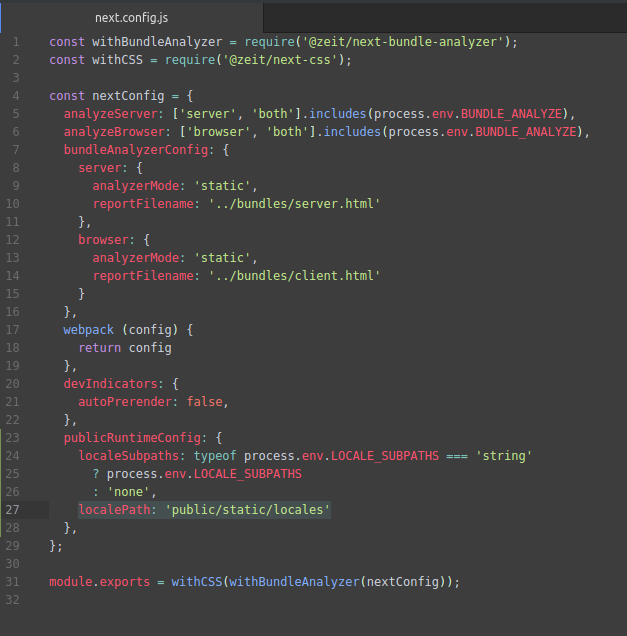This screenshot has height=636, width=627.
Task: Click 'module' on line 31
Action: click(x=71, y=582)
